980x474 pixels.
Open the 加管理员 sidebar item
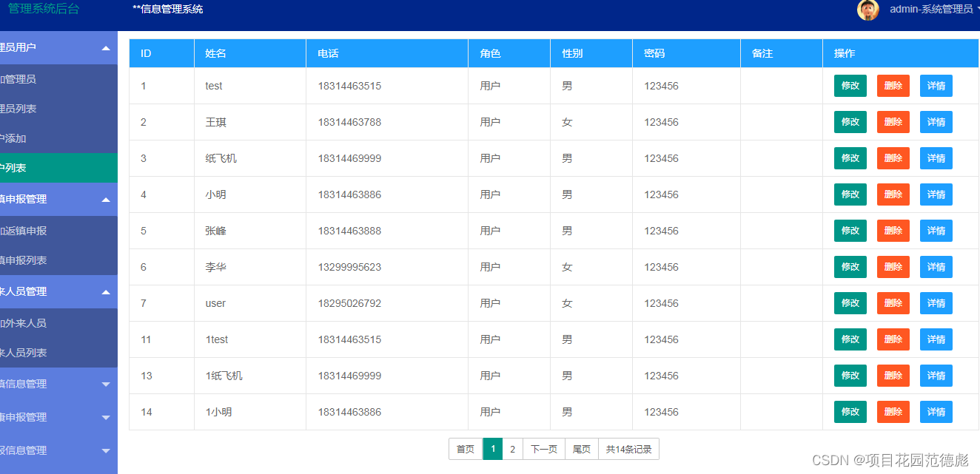58,79
